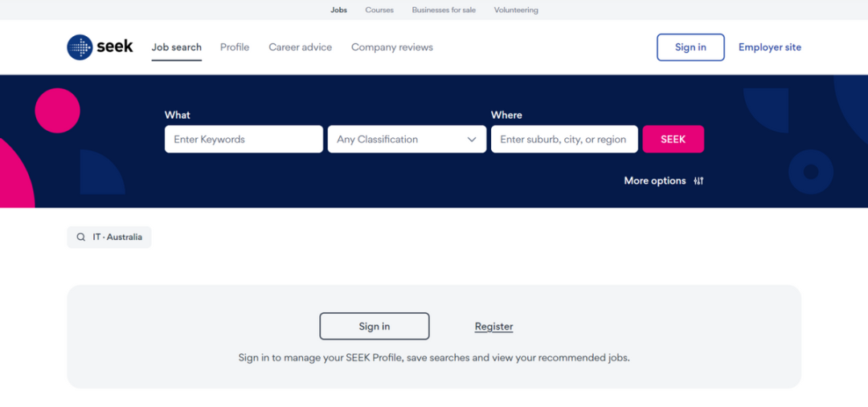Focus the suburb, city, or region field
The width and height of the screenshot is (868, 407).
click(564, 140)
